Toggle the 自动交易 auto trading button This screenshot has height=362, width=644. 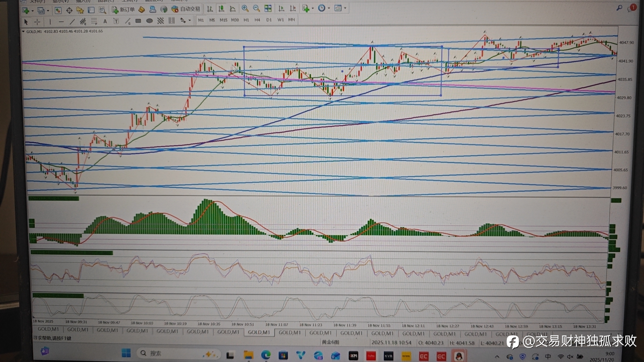click(185, 9)
